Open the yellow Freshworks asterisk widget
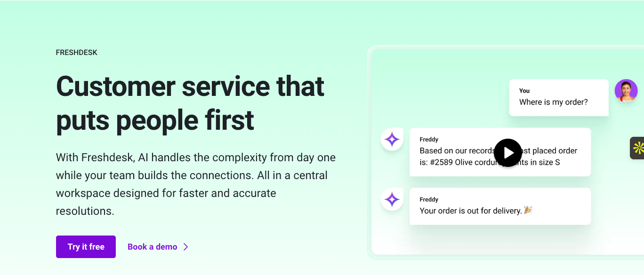Viewport: 644px width, 275px height. click(638, 148)
